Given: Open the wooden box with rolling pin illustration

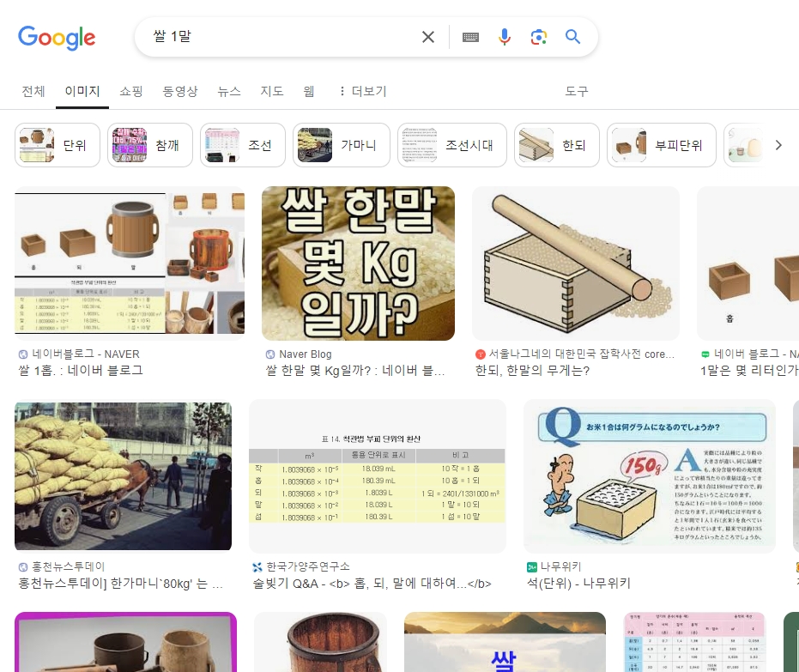Looking at the screenshot, I should (x=576, y=263).
